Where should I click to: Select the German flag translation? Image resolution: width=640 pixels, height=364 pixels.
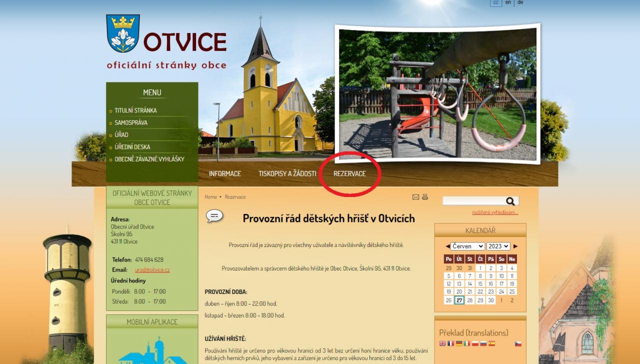[459, 343]
